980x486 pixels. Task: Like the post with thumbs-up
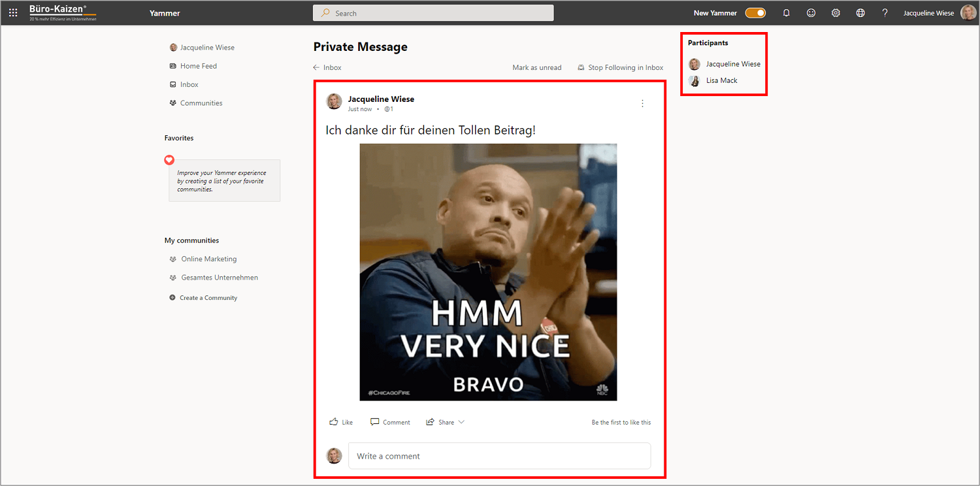point(341,422)
